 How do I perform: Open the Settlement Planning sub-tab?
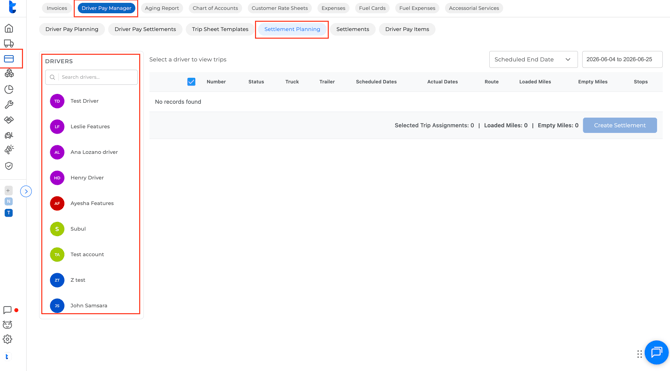(x=292, y=29)
